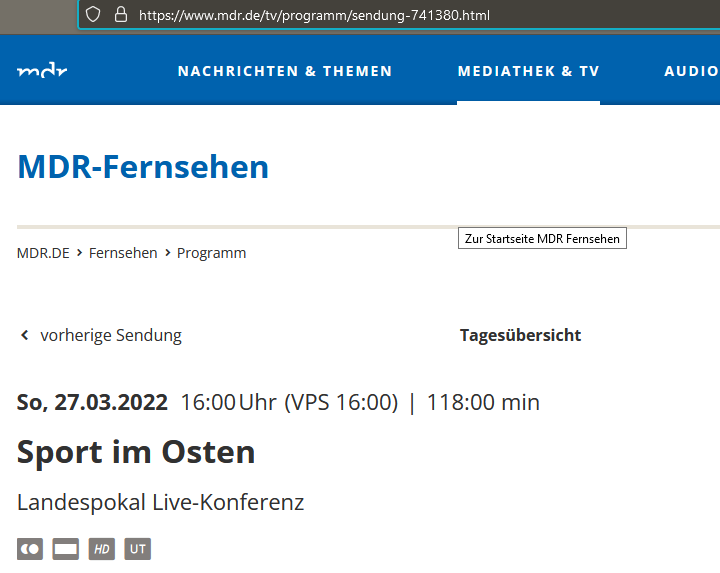This screenshot has width=720, height=573.
Task: Click the MDR logo in the header
Action: pos(42,71)
